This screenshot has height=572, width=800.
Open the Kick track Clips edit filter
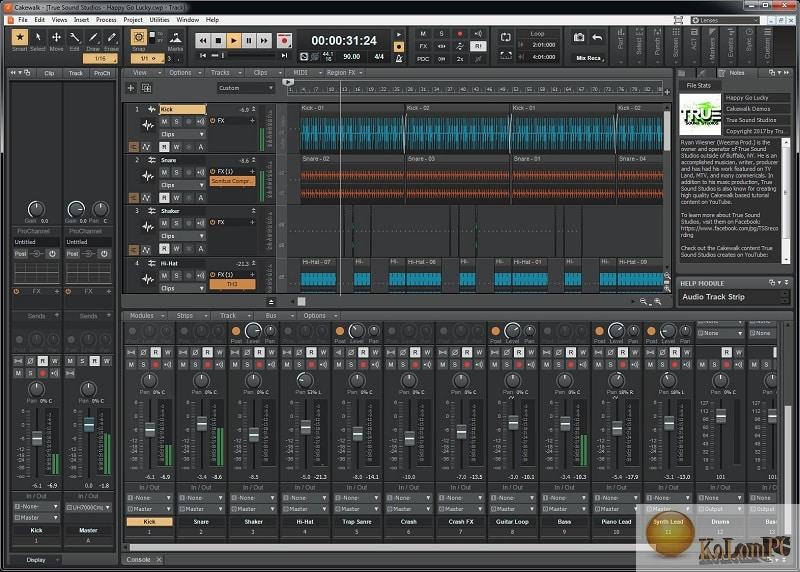coord(183,134)
